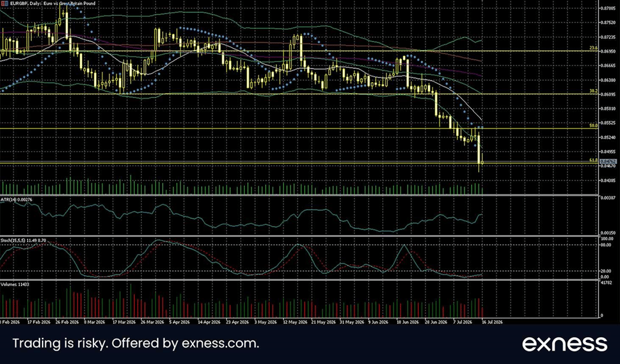Click the last candlestick on the chart
The height and width of the screenshot is (364, 620).
tap(482, 162)
